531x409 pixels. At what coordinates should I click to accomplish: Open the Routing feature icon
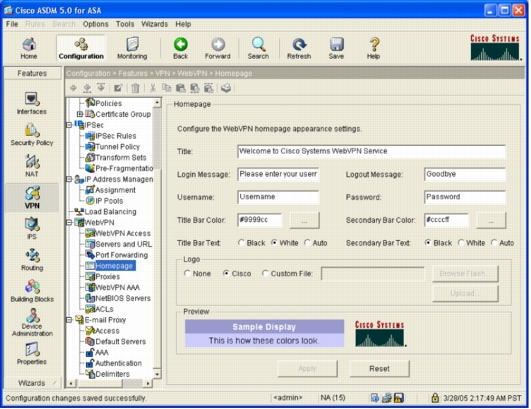pos(32,259)
